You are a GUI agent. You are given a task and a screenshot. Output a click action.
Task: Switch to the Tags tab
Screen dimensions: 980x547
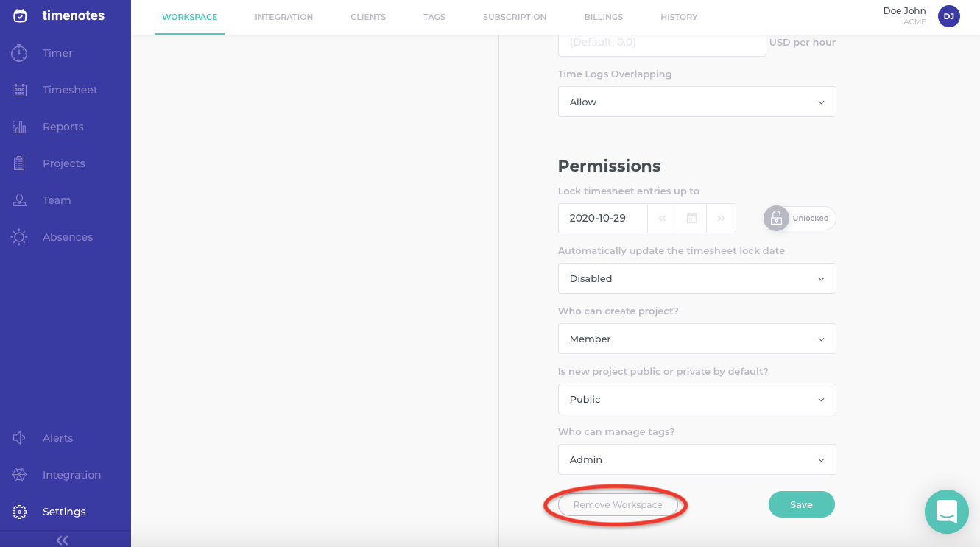[x=434, y=17]
